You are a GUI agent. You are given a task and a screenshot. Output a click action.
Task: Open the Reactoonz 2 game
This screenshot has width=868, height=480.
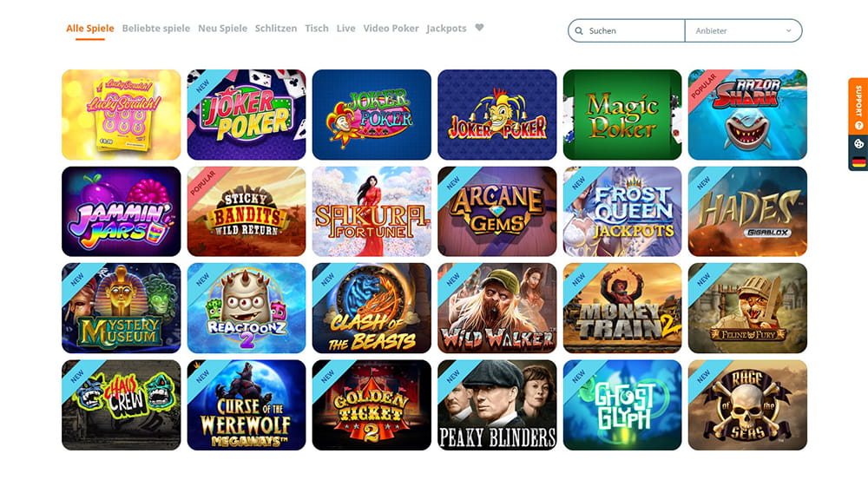247,308
